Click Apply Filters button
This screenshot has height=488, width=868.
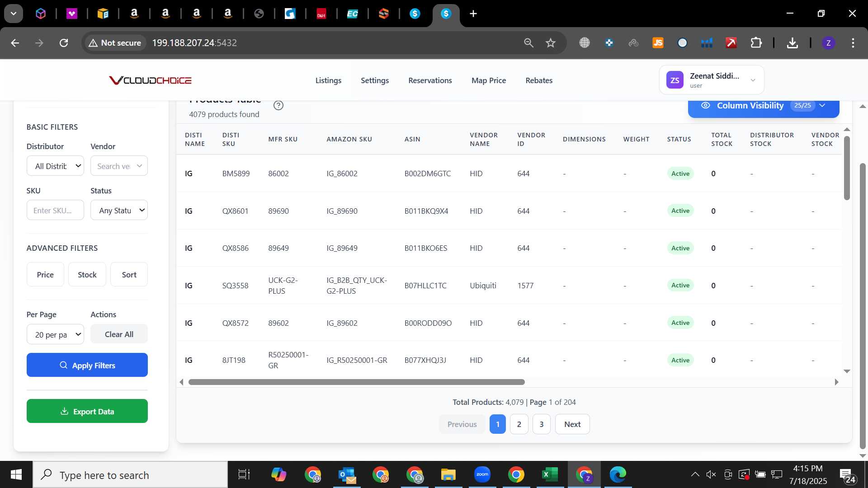tap(87, 365)
